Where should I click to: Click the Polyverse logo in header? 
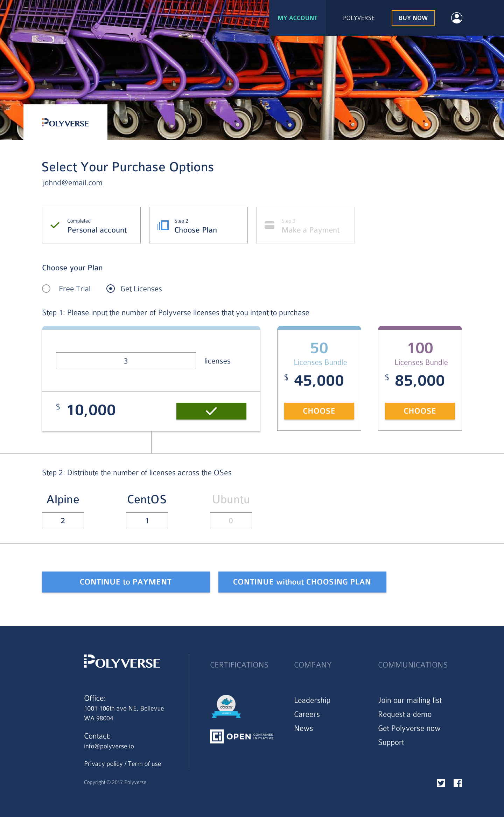point(65,123)
